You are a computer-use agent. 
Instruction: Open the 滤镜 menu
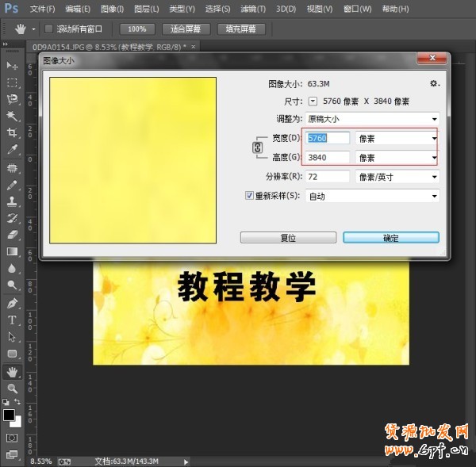click(x=253, y=9)
